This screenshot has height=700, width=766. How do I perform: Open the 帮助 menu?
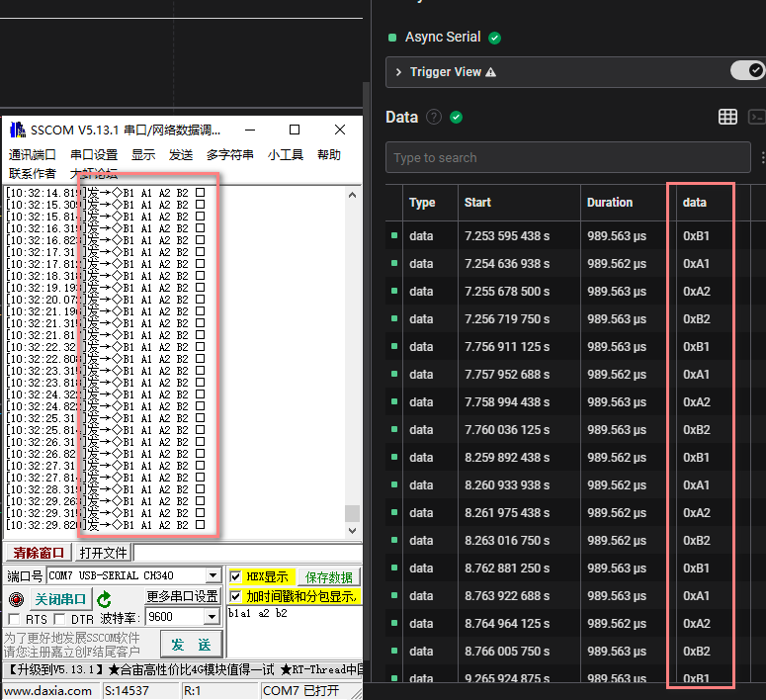click(x=329, y=155)
